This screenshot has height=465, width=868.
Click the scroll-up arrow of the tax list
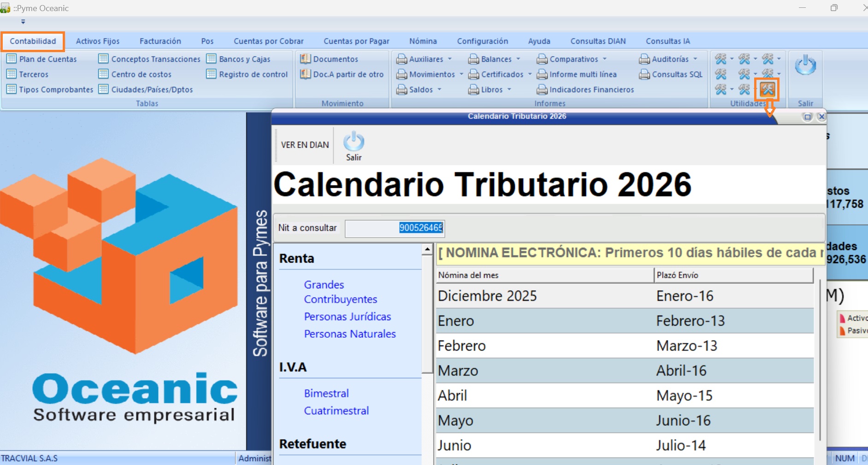pyautogui.click(x=427, y=250)
